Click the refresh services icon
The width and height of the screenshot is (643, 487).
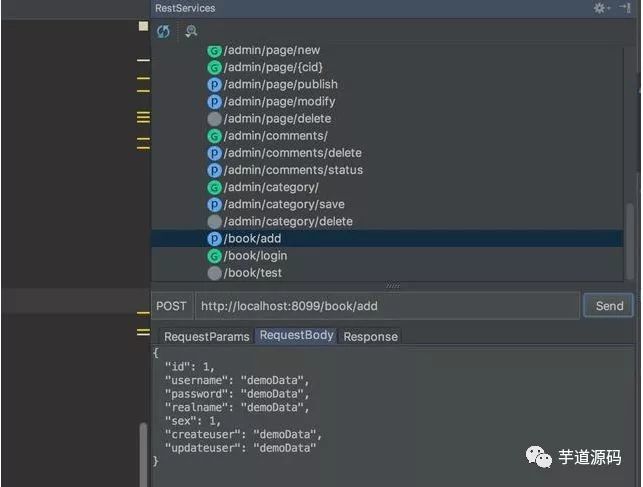pyautogui.click(x=163, y=31)
